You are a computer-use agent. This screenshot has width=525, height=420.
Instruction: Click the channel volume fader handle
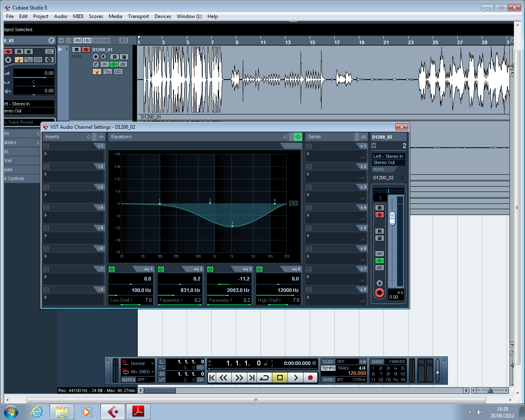click(392, 218)
